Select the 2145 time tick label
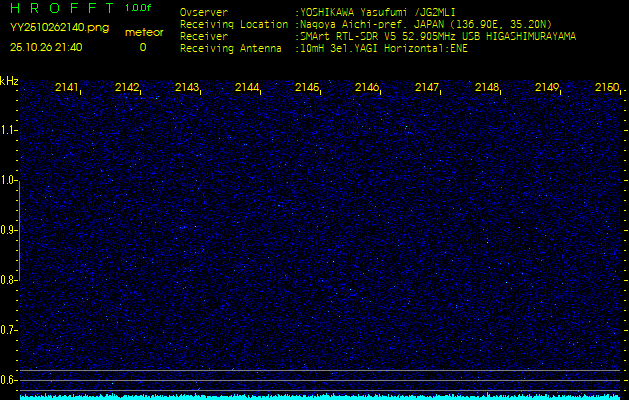 tap(307, 88)
